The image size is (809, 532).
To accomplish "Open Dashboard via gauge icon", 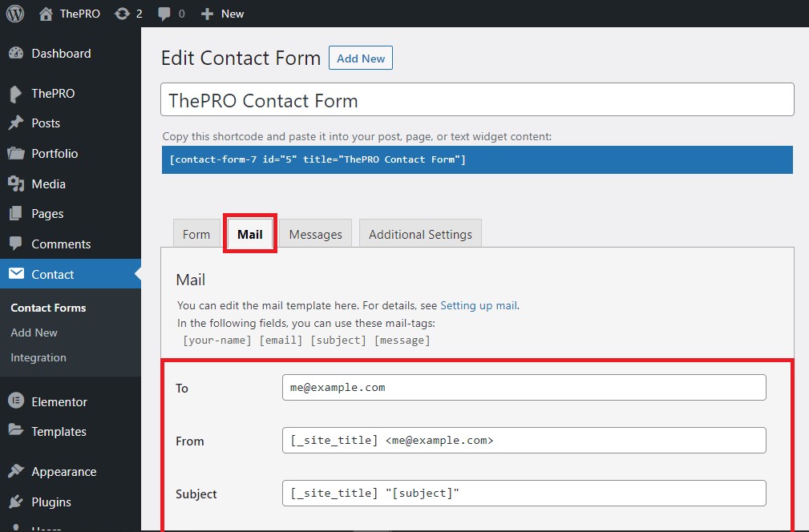I will click(16, 53).
